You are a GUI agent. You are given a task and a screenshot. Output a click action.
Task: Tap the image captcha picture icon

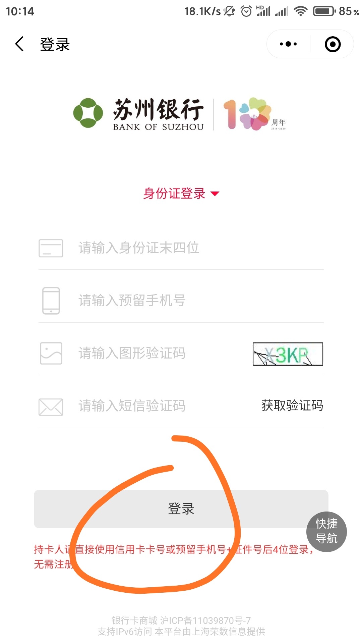coord(51,353)
